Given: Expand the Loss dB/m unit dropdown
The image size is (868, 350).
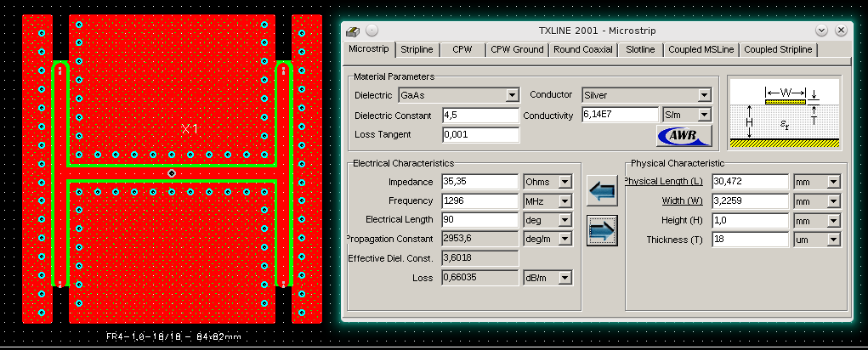Looking at the screenshot, I should click(x=566, y=278).
